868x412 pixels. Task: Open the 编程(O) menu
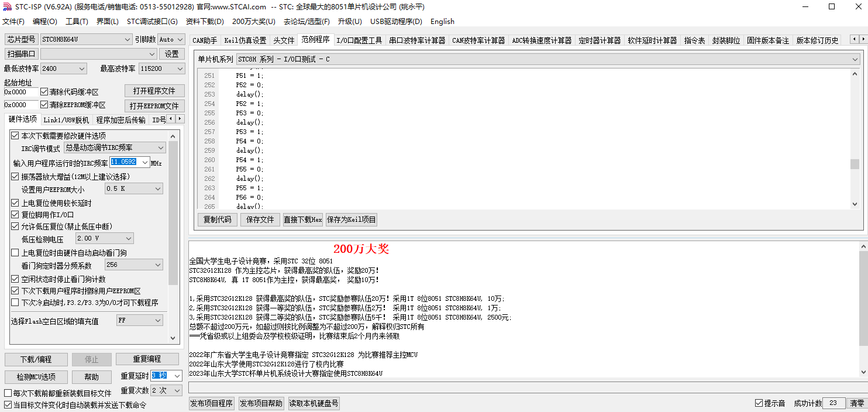pos(45,22)
